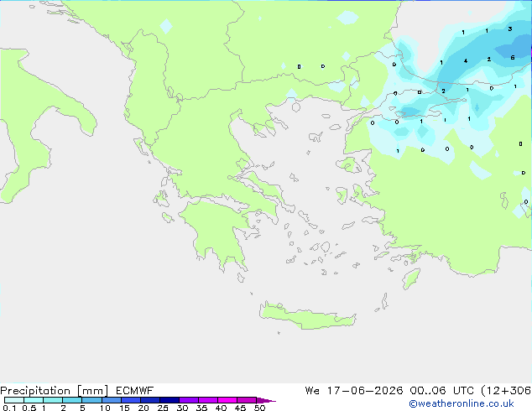532x411 pixels.
Task: Click the '10' legend scale label
Action: (x=105, y=408)
